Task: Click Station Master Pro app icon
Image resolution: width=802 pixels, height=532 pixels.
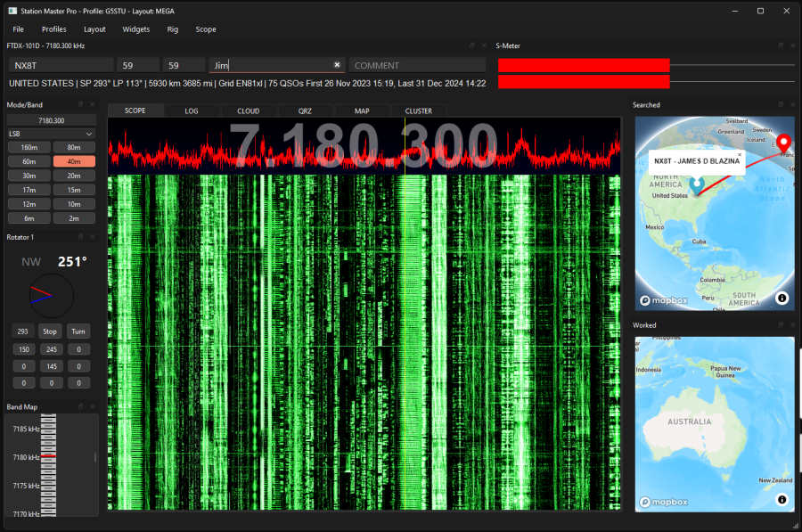Action: tap(12, 11)
